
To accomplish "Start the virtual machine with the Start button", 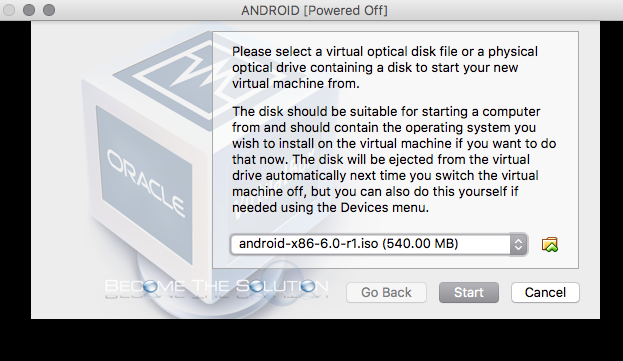I will point(469,293).
